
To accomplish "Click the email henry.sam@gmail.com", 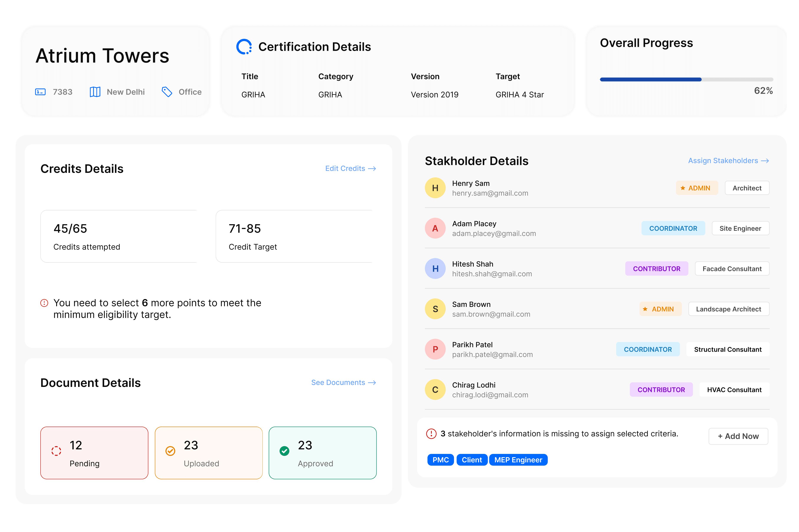I will point(490,193).
